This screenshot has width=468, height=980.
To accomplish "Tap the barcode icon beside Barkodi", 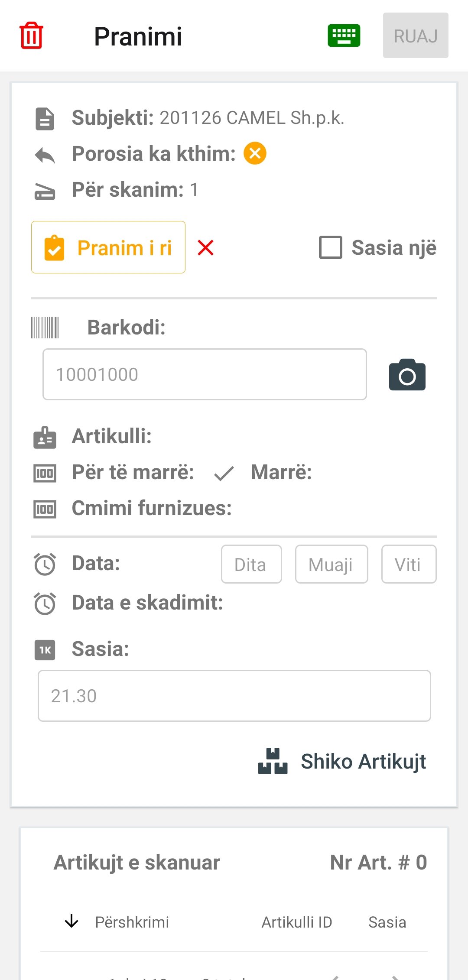I will pyautogui.click(x=45, y=328).
